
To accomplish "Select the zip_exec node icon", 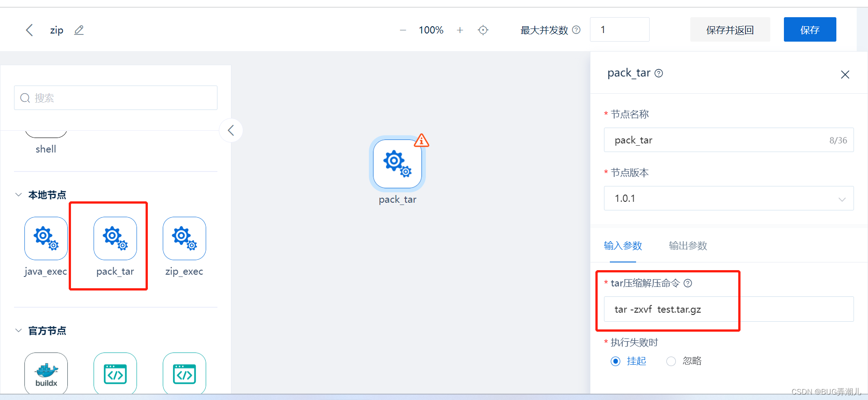I will click(x=184, y=238).
